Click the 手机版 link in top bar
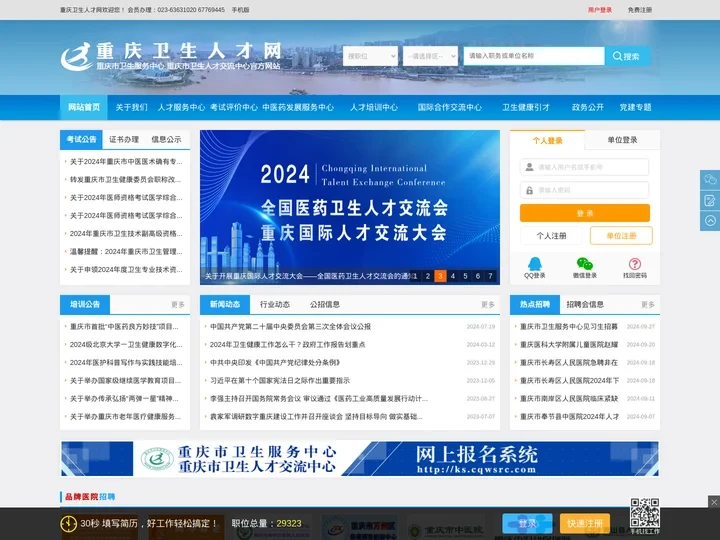The width and height of the screenshot is (720, 540). (x=240, y=10)
